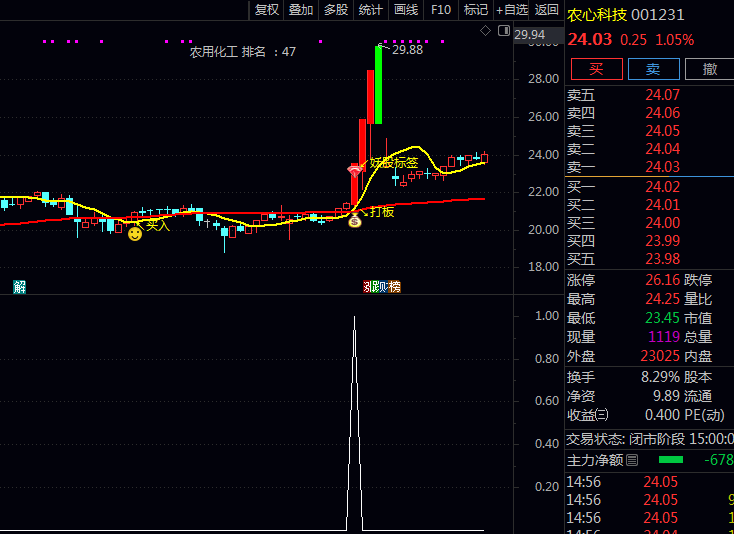Activate the 画线 drawing tool
This screenshot has height=534, width=734.
tap(406, 10)
